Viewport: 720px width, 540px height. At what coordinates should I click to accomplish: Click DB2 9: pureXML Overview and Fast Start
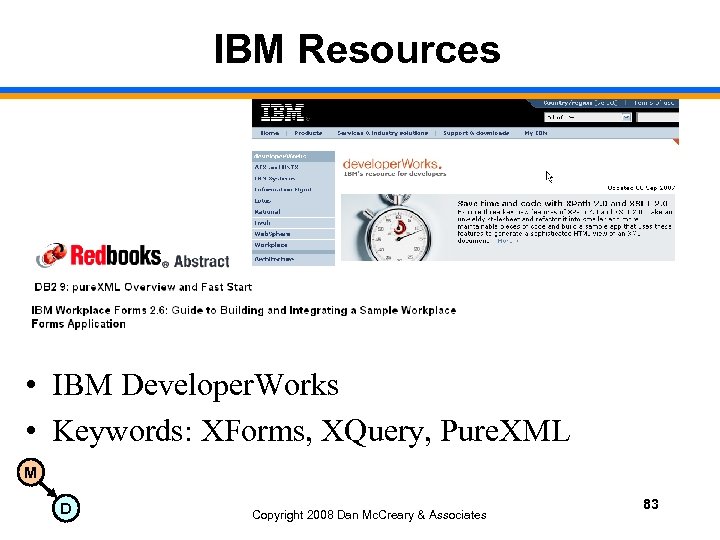[143, 287]
